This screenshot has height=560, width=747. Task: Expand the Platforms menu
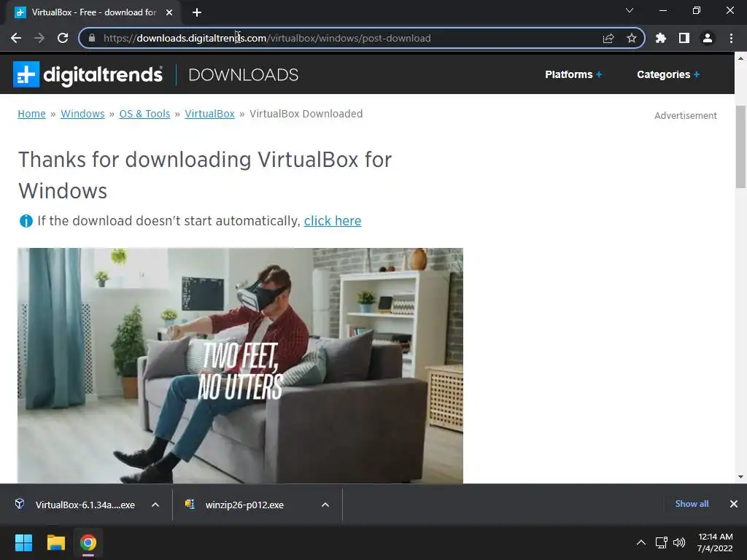[x=573, y=74]
